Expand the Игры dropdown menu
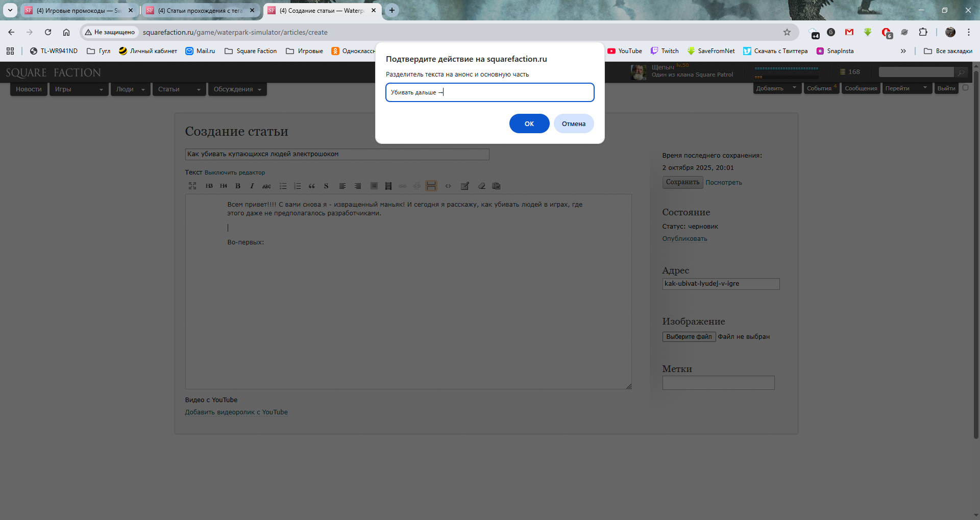Screen dimensions: 980x520 [79, 89]
